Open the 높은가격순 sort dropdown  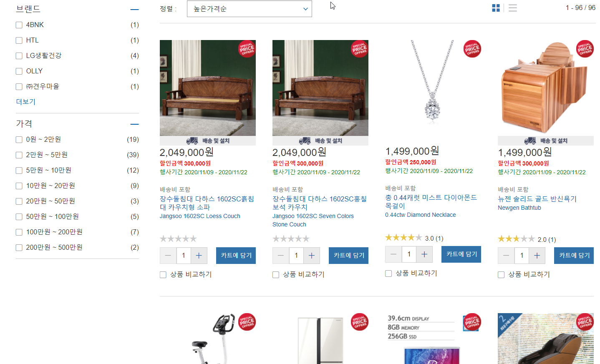click(x=250, y=9)
